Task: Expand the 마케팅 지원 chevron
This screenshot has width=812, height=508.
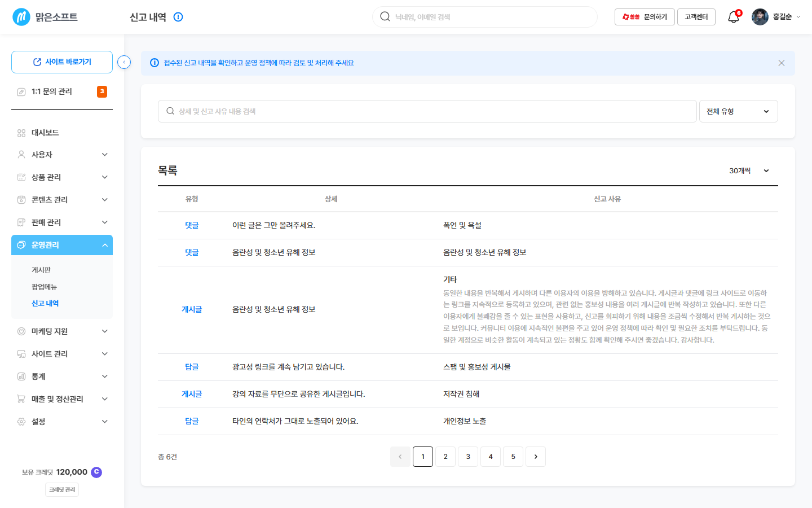Action: [105, 331]
